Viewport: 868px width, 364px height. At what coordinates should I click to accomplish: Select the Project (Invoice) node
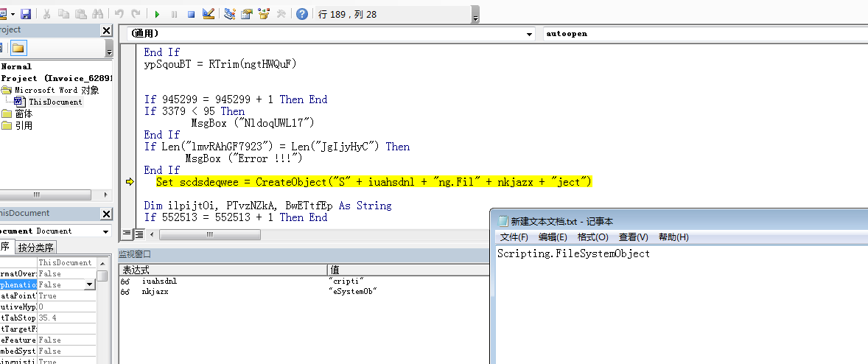[55, 79]
